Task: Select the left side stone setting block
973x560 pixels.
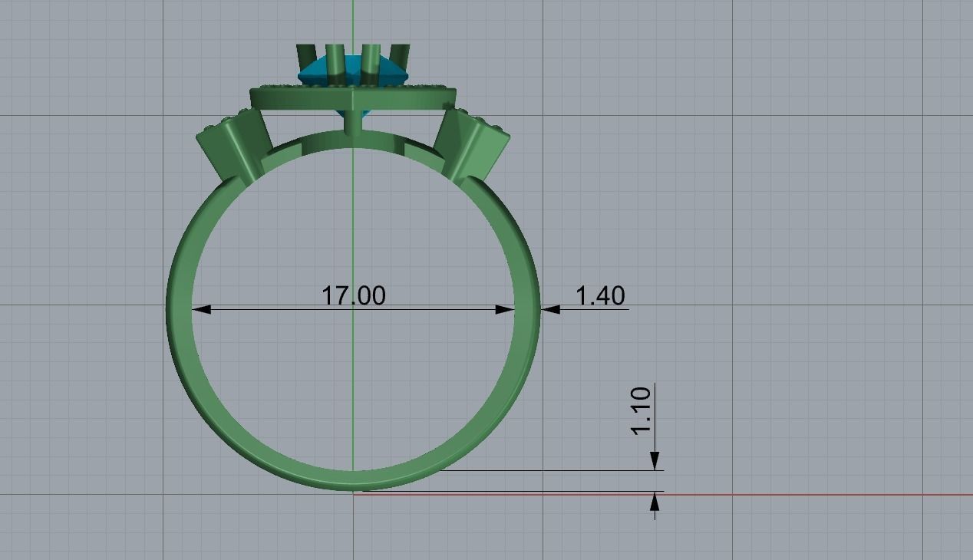Action: [x=234, y=146]
